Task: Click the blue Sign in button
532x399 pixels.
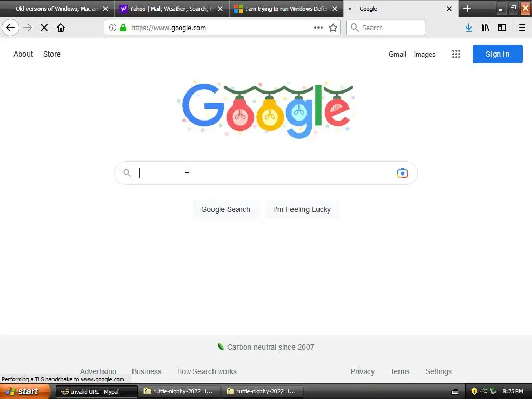Action: 497,54
